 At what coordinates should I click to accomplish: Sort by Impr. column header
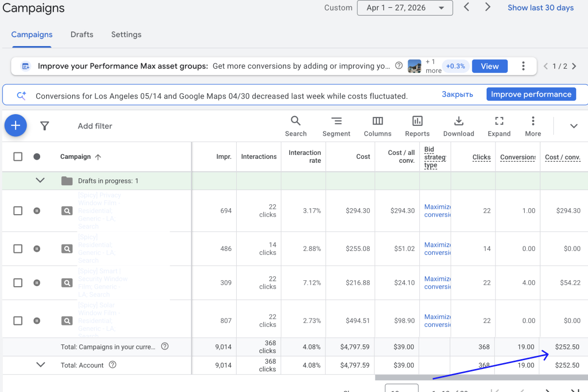[224, 157]
